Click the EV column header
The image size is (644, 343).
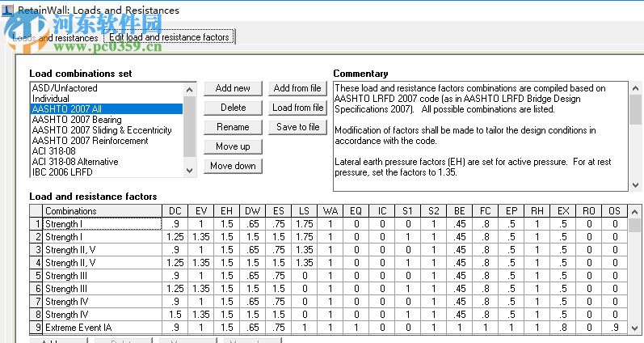201,211
